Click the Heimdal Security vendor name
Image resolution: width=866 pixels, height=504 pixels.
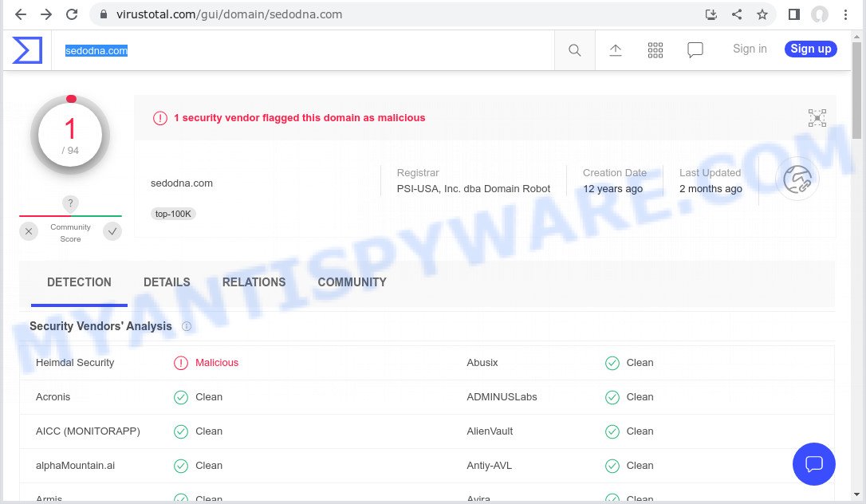click(x=75, y=363)
